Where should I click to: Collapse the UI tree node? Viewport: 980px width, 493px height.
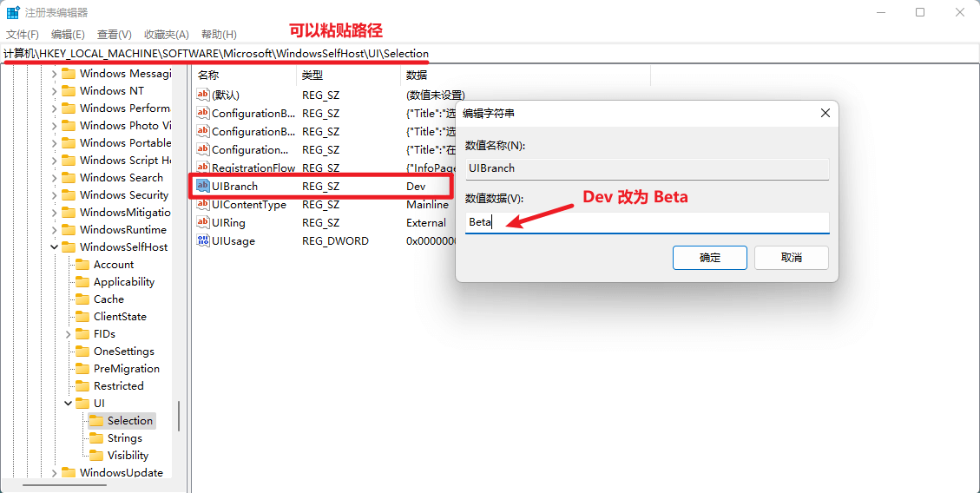tap(69, 404)
